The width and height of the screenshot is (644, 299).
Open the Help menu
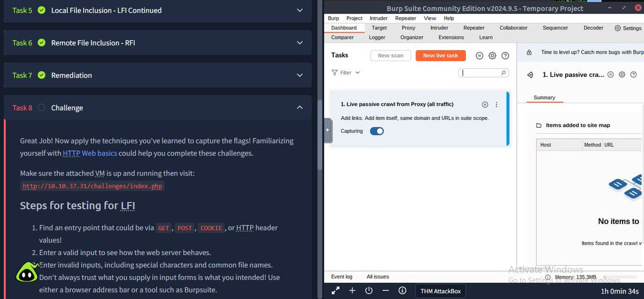point(449,18)
